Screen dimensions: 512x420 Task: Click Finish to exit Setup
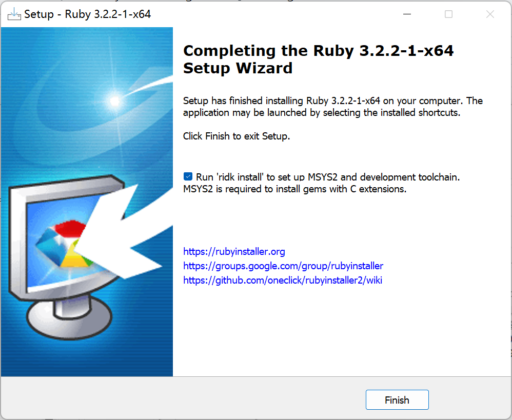point(397,400)
